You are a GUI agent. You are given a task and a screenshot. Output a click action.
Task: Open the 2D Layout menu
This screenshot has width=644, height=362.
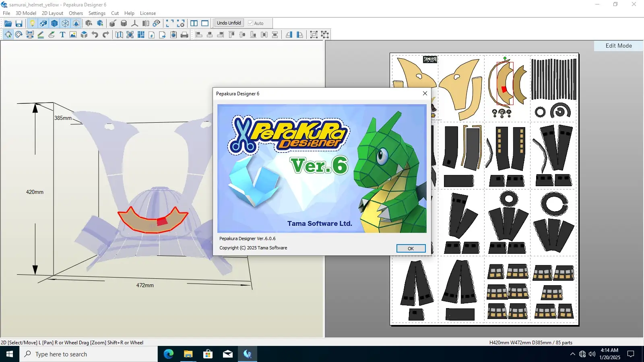pyautogui.click(x=52, y=13)
